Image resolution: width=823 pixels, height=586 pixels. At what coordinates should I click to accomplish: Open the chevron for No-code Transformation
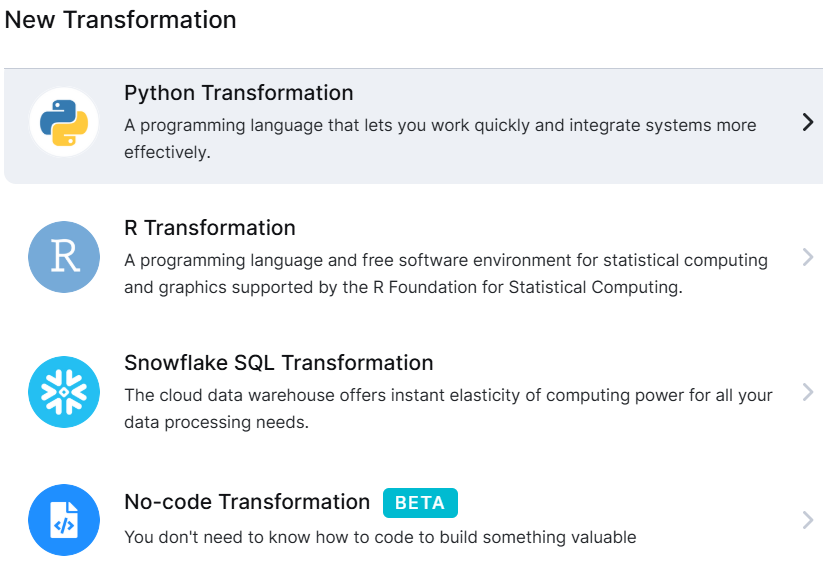pyautogui.click(x=808, y=520)
